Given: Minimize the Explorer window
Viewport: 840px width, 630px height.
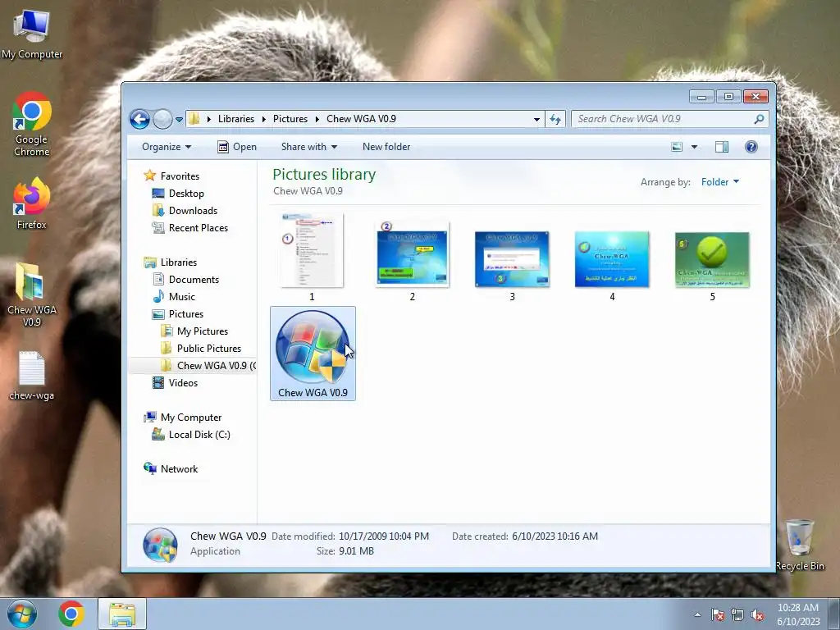Looking at the screenshot, I should 701,97.
